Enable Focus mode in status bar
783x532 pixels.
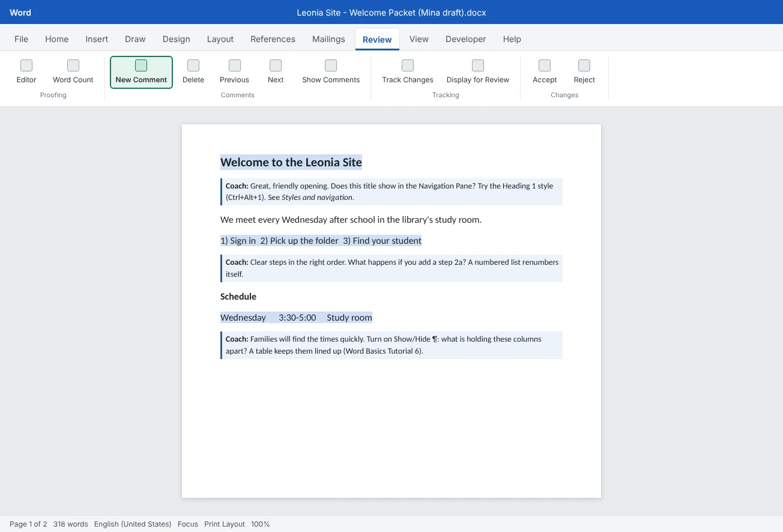[x=188, y=524]
